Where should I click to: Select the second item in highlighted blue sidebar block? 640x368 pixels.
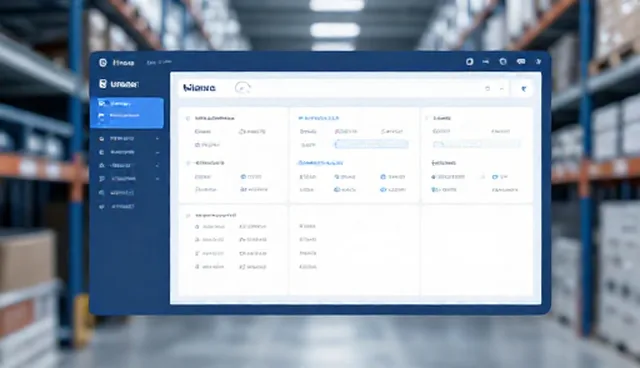coord(127,116)
